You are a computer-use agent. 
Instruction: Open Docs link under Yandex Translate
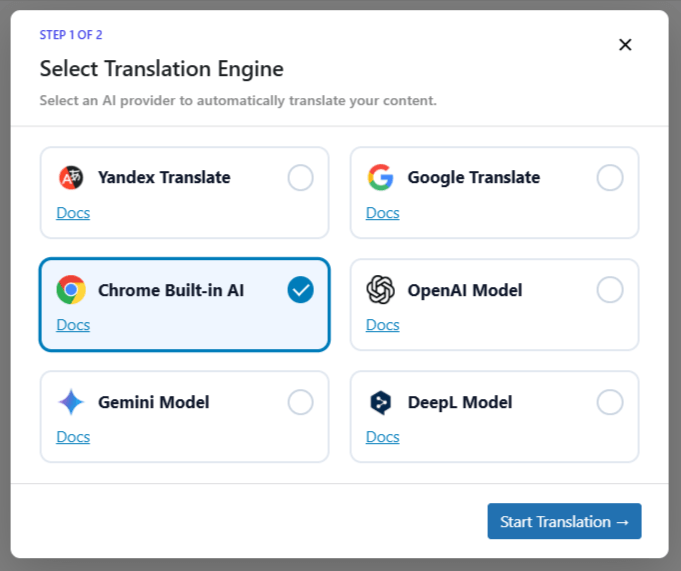[73, 213]
